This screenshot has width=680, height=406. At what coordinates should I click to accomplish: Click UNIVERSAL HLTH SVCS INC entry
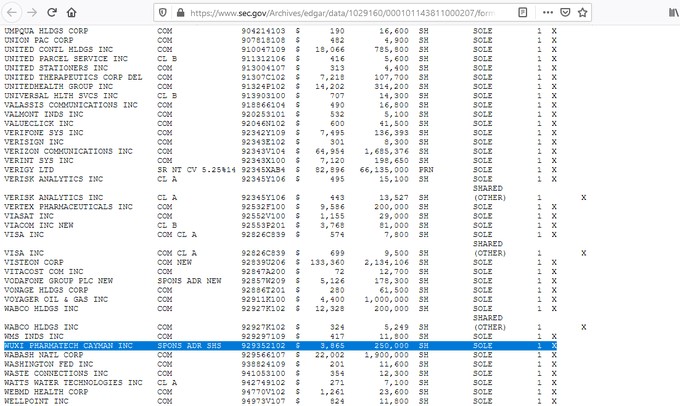coord(61,95)
